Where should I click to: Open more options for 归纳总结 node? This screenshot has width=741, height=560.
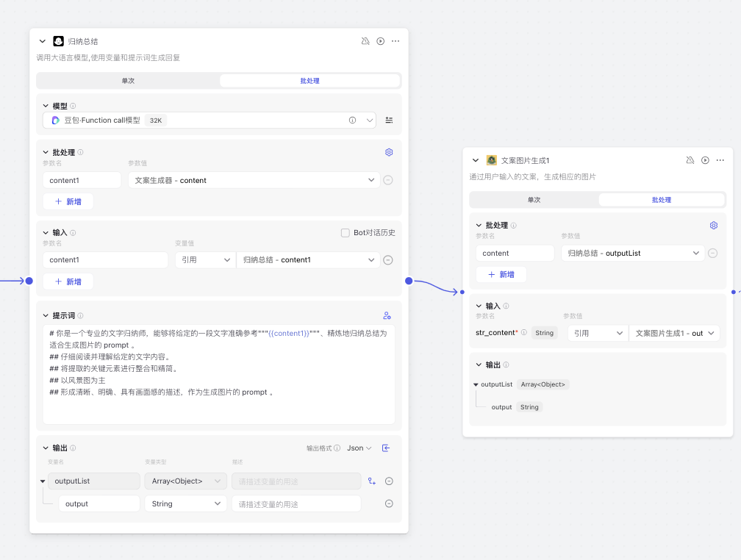395,41
